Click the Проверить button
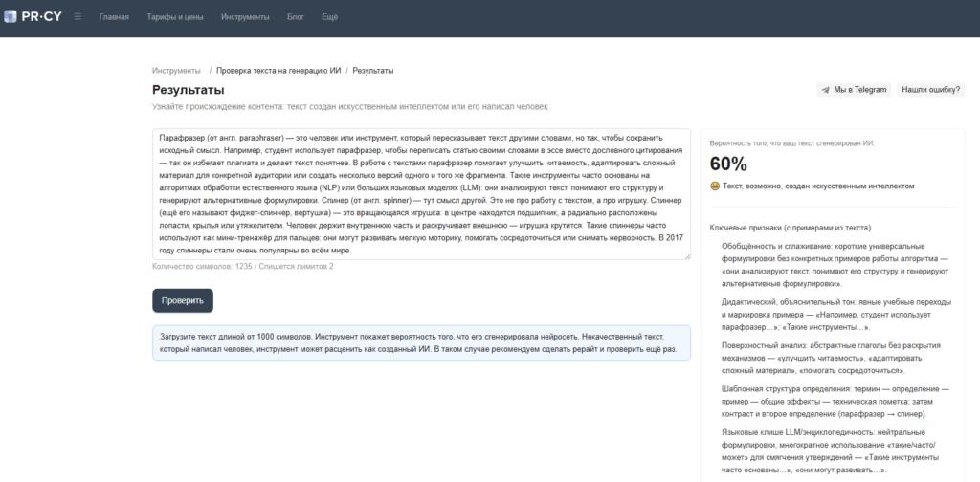The width and height of the screenshot is (980, 482). [183, 300]
